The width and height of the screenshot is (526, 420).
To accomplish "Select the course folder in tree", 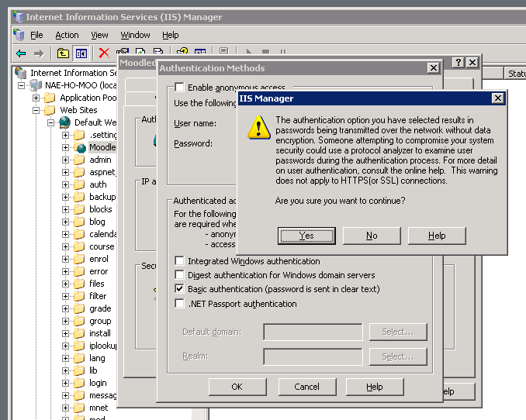I will click(101, 246).
